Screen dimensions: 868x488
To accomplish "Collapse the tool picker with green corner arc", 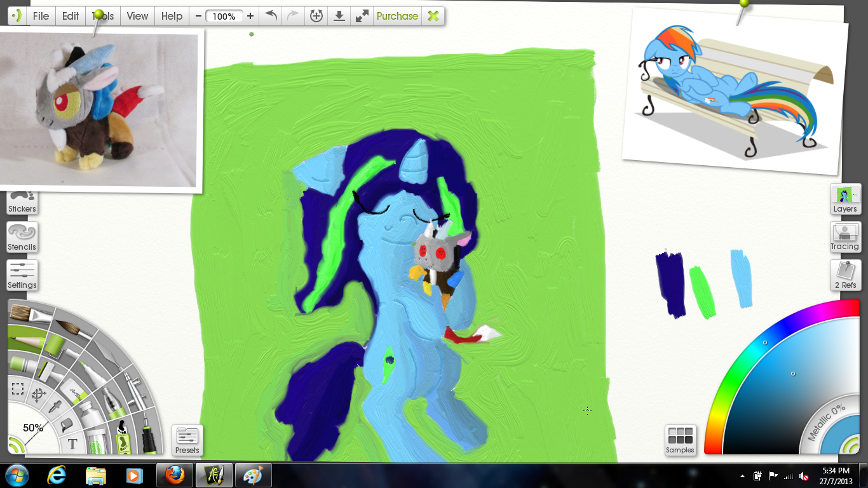I will [x=17, y=444].
